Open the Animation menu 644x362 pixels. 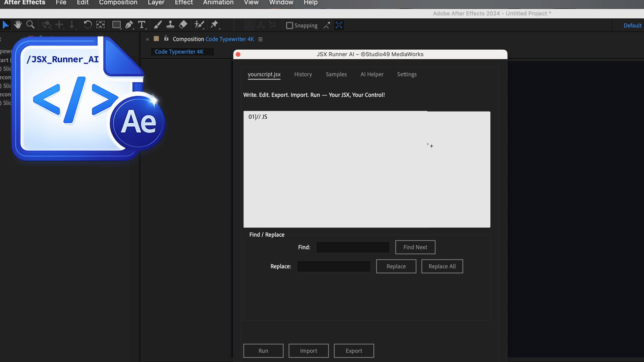218,3
